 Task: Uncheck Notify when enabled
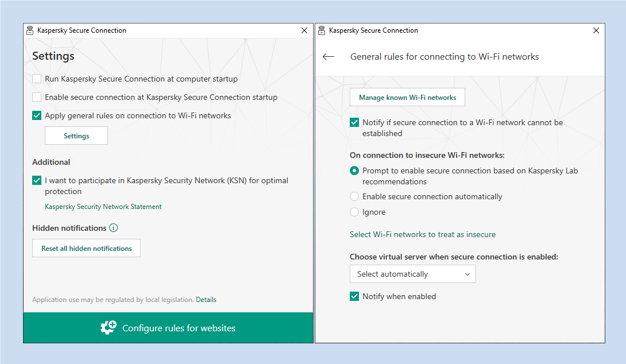click(x=354, y=296)
